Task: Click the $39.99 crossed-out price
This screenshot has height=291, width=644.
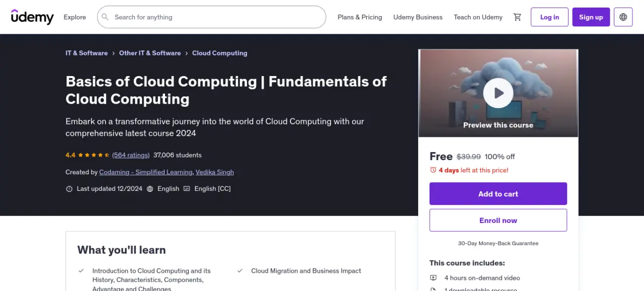Action: tap(469, 157)
